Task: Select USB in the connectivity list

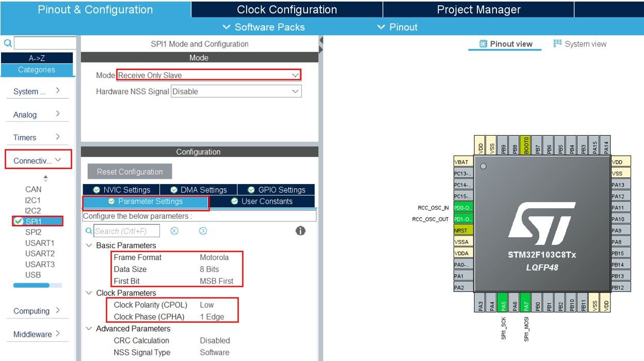Action: coord(33,275)
